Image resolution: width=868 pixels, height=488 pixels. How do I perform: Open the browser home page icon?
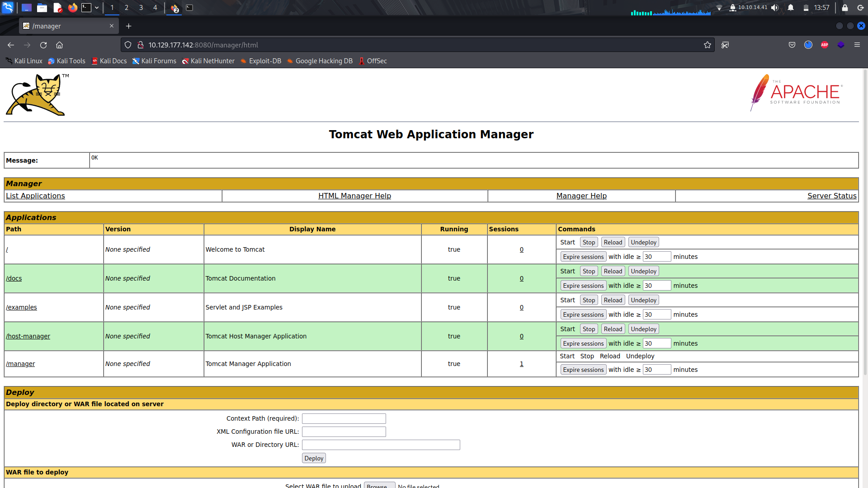pyautogui.click(x=59, y=45)
